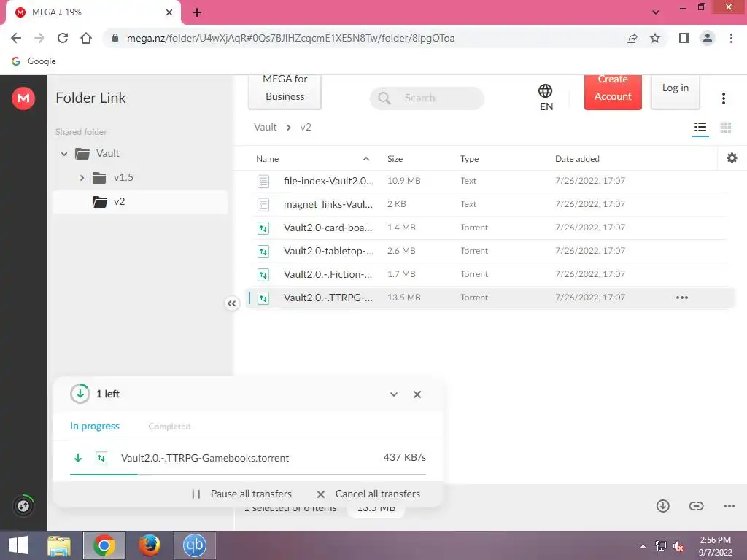
Task: Sort by the Name column header
Action: click(x=267, y=159)
